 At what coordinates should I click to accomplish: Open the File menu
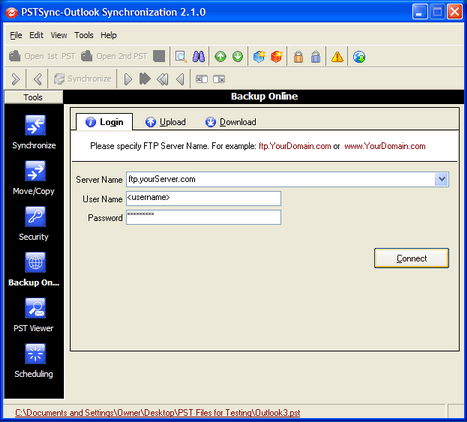(16, 35)
